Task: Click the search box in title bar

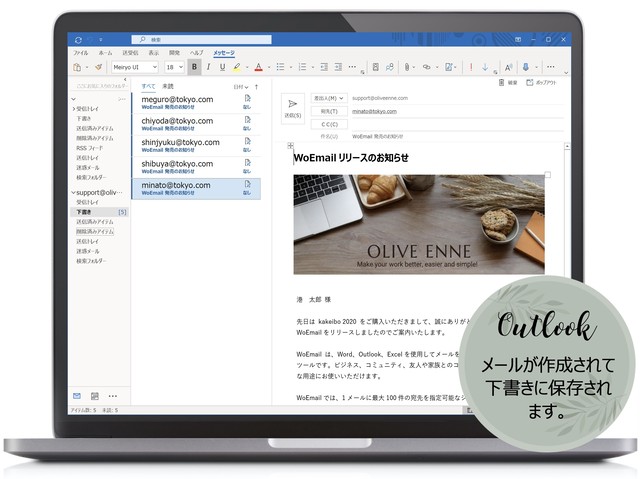Action: [x=202, y=40]
